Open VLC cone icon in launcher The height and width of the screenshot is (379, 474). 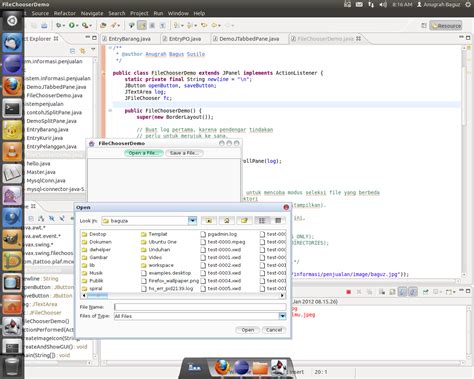click(12, 152)
